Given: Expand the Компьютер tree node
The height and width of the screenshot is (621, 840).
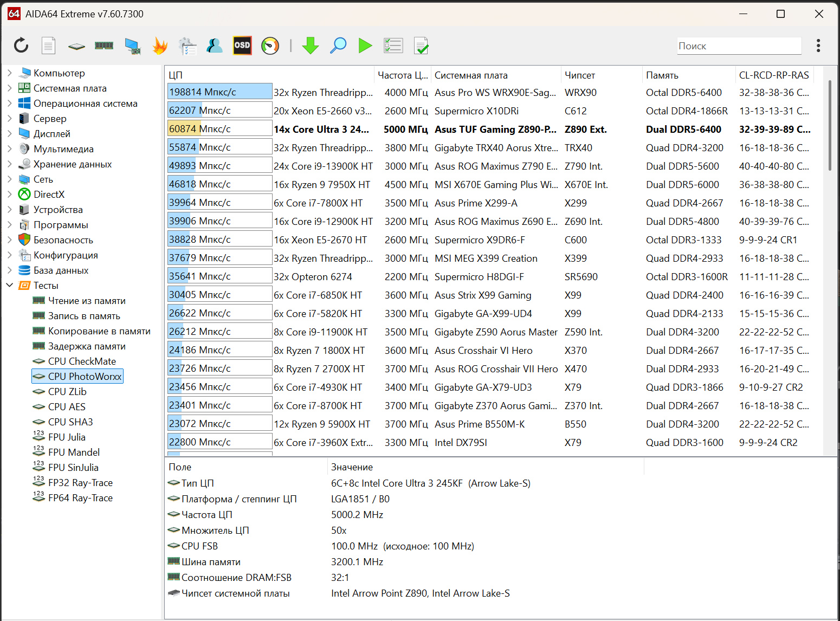Looking at the screenshot, I should [9, 73].
